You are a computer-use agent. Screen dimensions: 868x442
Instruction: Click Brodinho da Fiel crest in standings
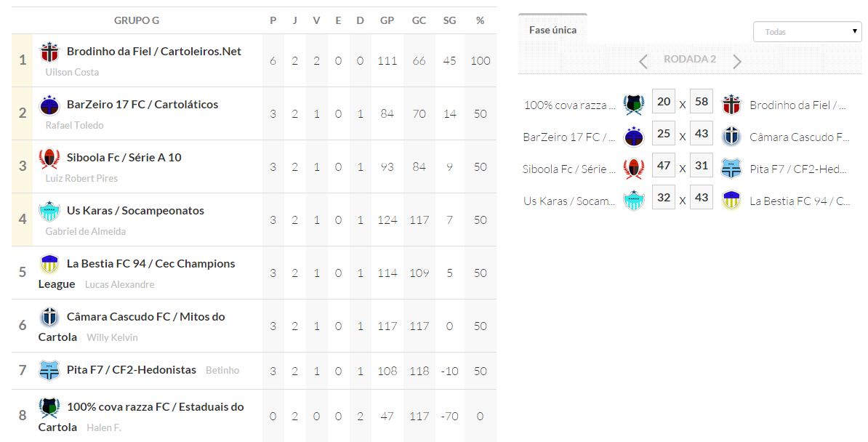49,52
